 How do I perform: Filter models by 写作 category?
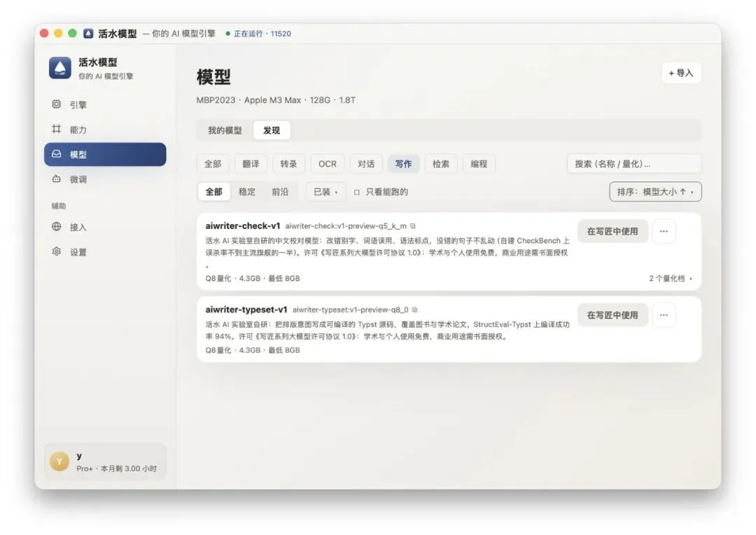point(404,164)
